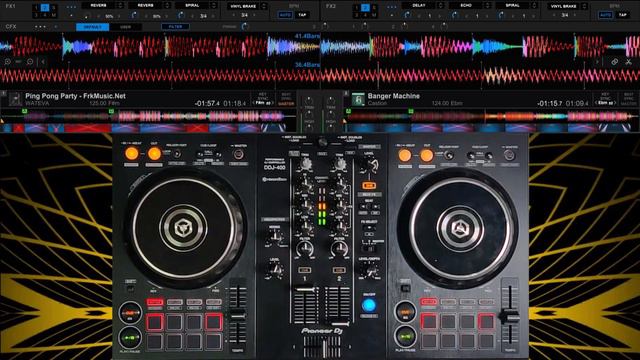Click the deck 2 HIGH EQ knob

(331, 115)
